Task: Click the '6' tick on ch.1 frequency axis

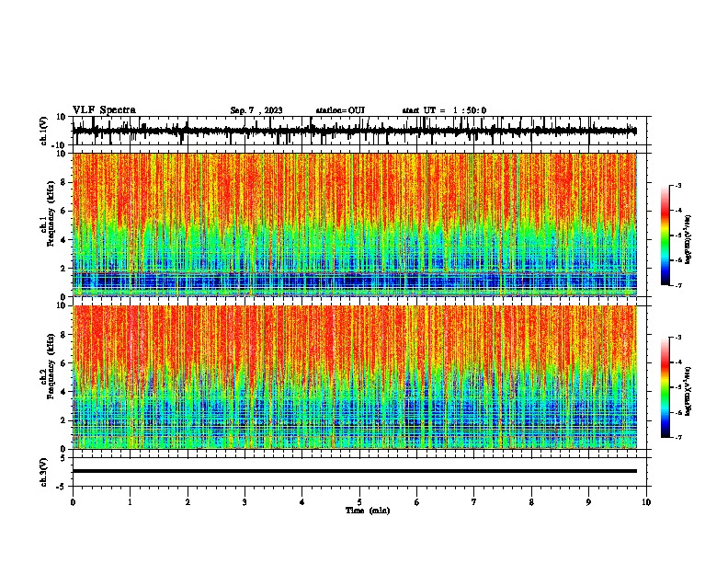Action: pos(63,212)
